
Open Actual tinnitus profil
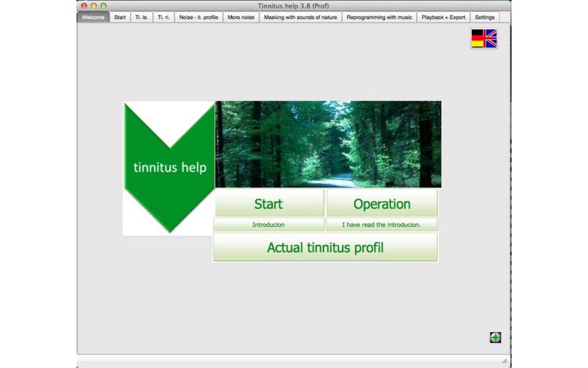325,248
